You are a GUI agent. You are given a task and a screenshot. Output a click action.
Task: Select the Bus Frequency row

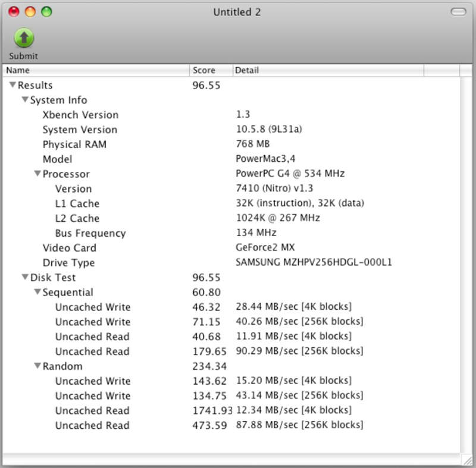[x=90, y=233]
